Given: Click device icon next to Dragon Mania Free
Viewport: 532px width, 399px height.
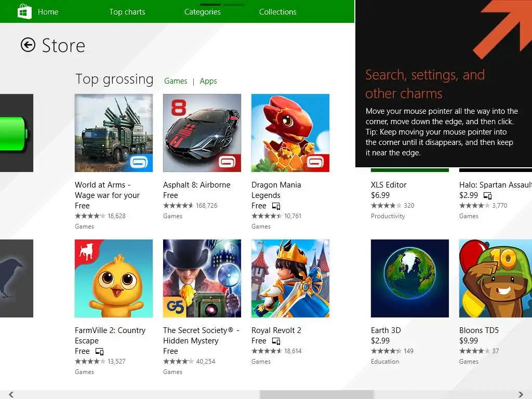Looking at the screenshot, I should click(x=276, y=206).
